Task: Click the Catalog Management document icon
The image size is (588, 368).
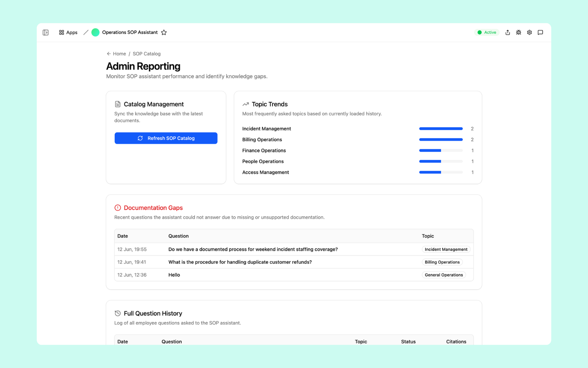Action: coord(118,104)
